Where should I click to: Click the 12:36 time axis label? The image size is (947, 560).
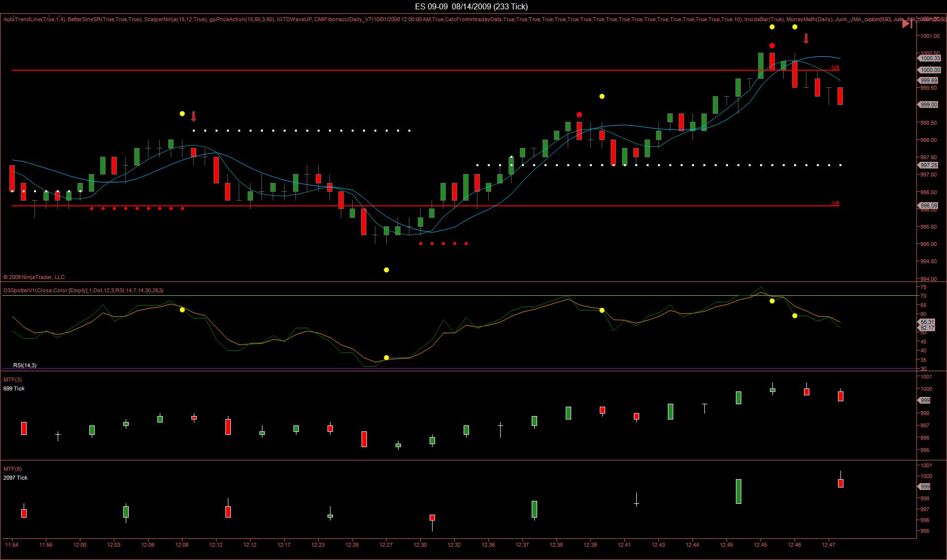click(488, 545)
